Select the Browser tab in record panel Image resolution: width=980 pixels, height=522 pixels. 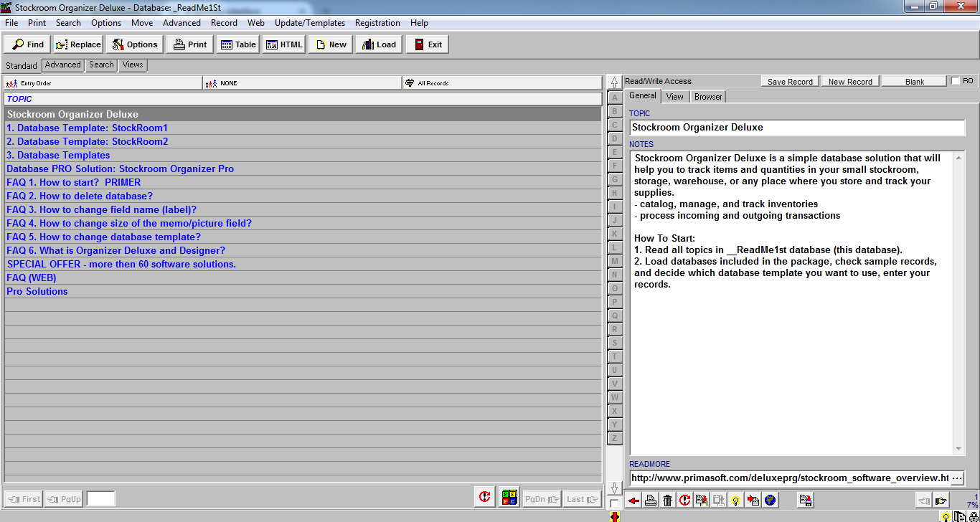point(708,96)
